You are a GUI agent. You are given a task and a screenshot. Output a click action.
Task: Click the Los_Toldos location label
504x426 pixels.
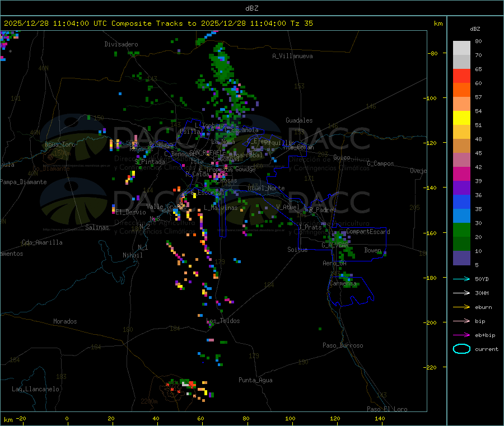coord(223,321)
